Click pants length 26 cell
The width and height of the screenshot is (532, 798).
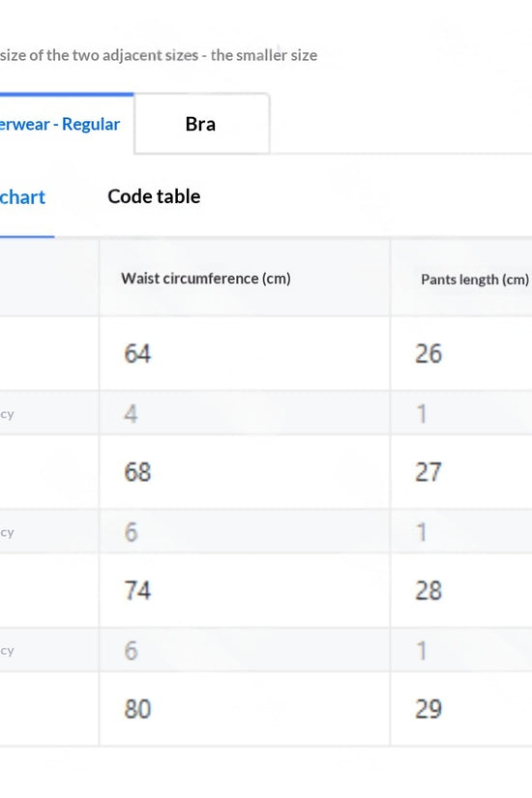click(x=461, y=353)
